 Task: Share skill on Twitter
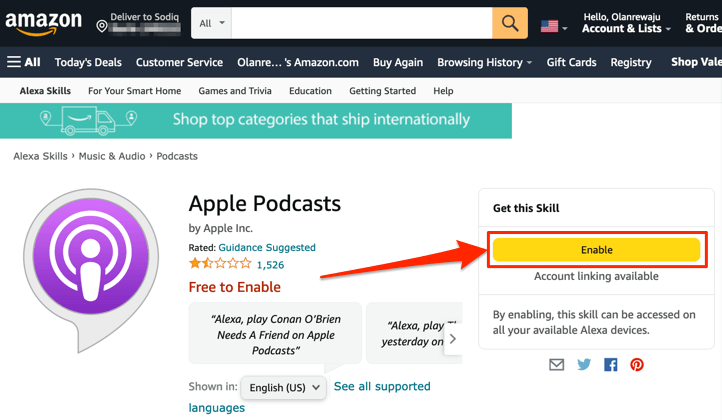point(584,365)
